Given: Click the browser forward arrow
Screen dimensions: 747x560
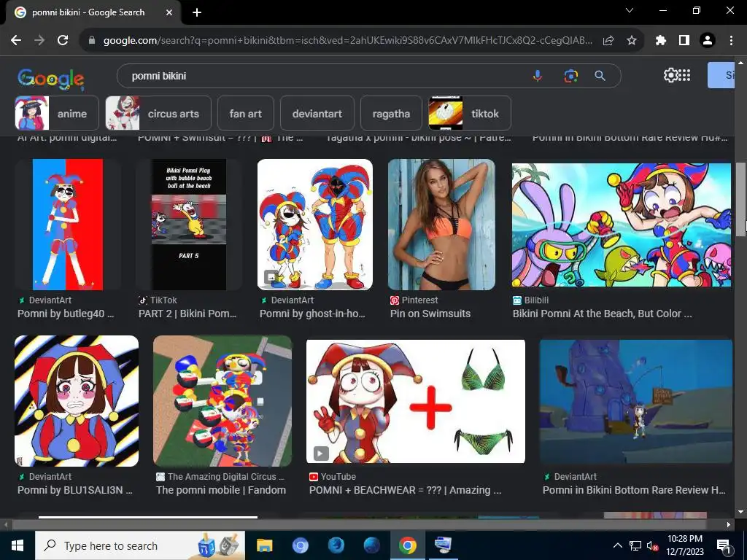Looking at the screenshot, I should (x=39, y=41).
